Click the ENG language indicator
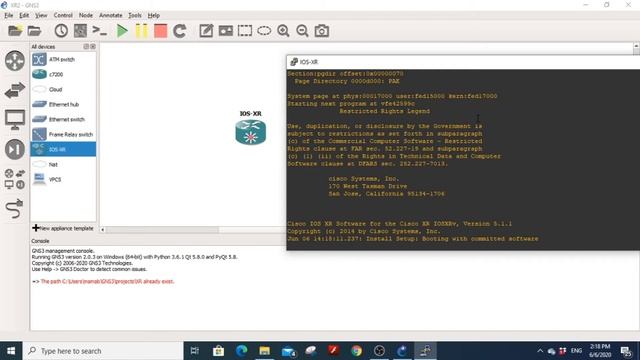This screenshot has height=360, width=640. coord(576,351)
